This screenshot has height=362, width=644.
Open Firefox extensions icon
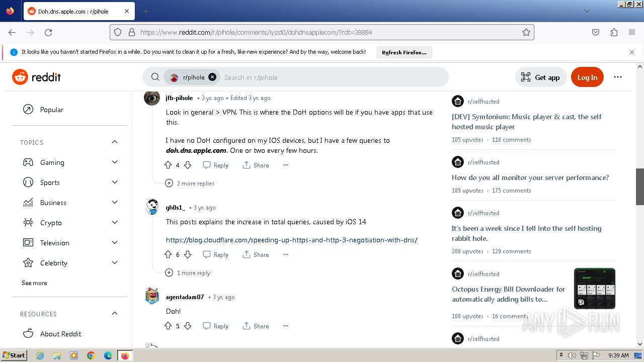point(614,32)
